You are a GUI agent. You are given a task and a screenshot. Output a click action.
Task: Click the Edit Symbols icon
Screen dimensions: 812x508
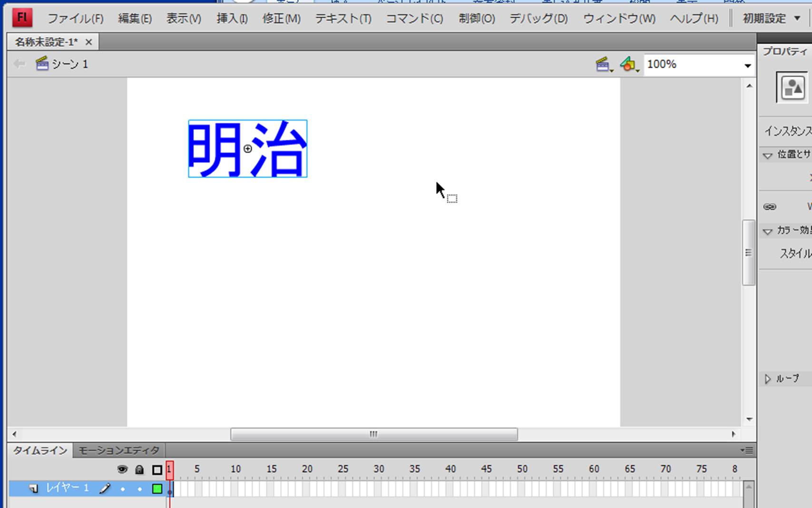628,64
